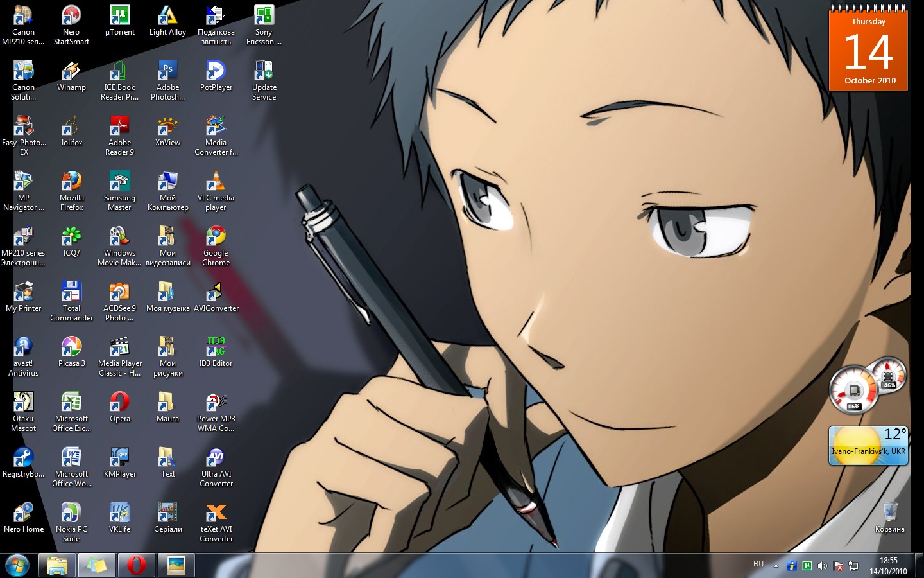Open the calendar gadget showing Thursday 14

(x=868, y=48)
